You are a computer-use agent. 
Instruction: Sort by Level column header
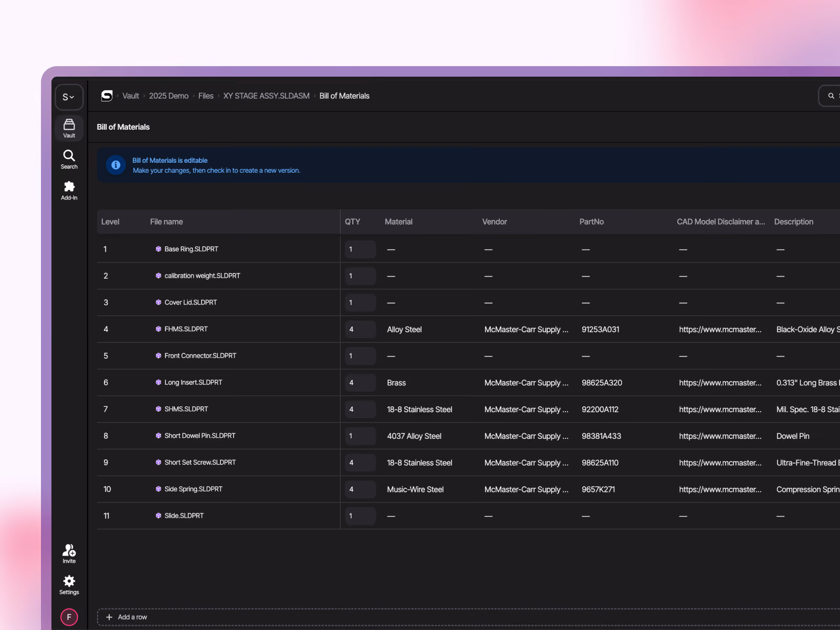click(110, 222)
